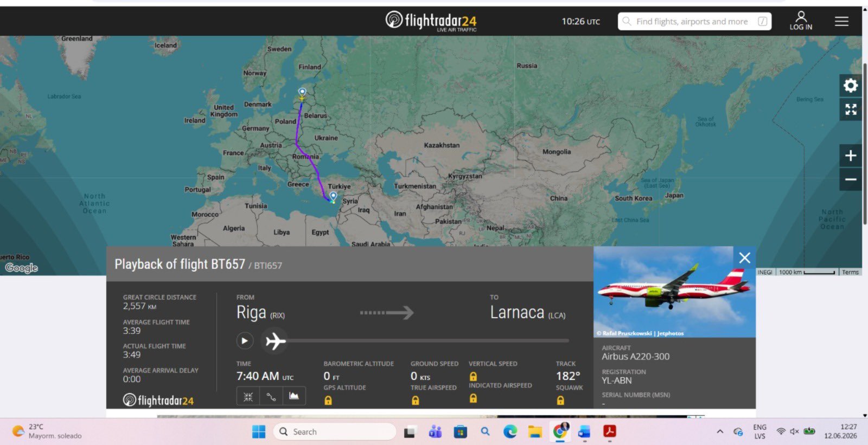Click the Wi-Fi network icon in tray

[781, 431]
